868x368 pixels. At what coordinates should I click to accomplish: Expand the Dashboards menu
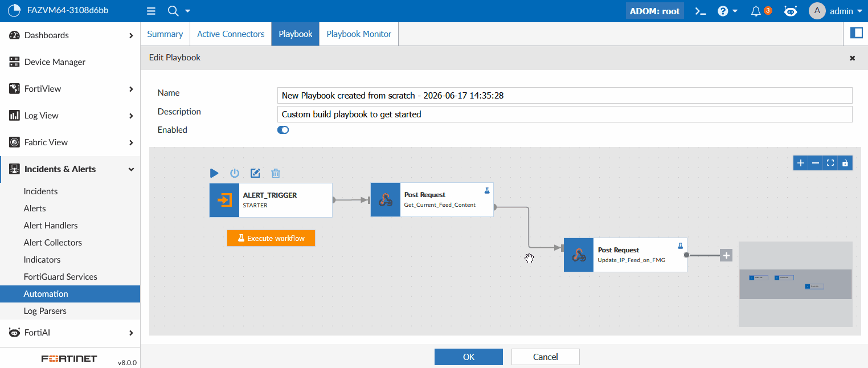(70, 35)
